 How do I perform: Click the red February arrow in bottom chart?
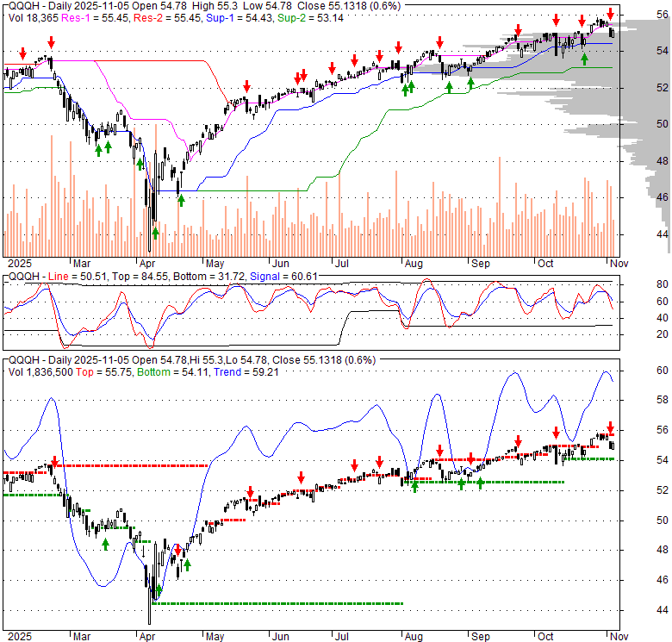click(54, 464)
